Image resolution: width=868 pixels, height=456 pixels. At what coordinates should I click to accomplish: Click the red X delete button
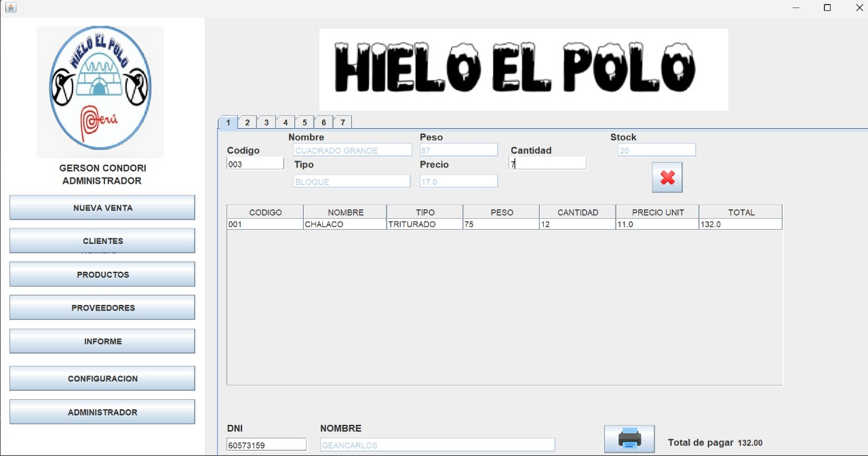point(667,178)
